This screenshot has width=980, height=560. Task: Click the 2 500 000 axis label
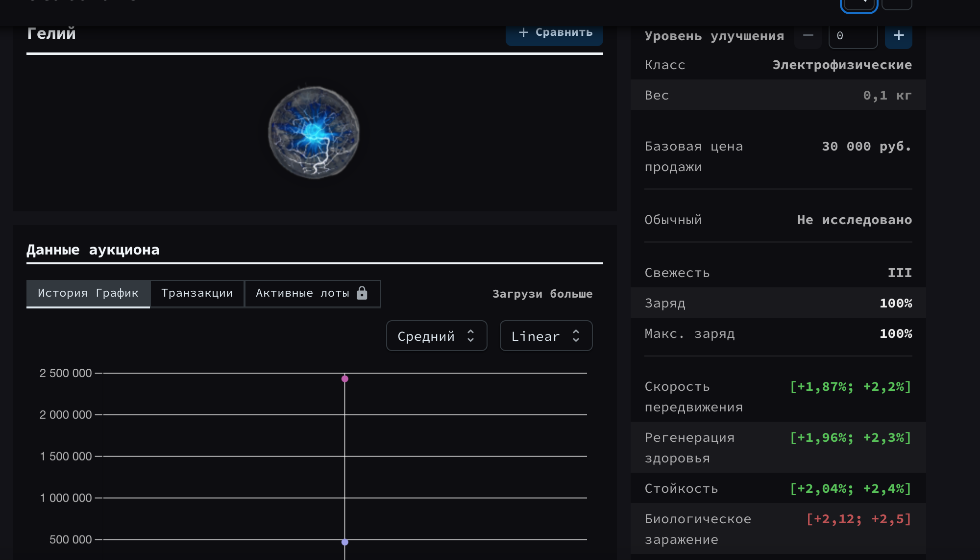point(66,373)
